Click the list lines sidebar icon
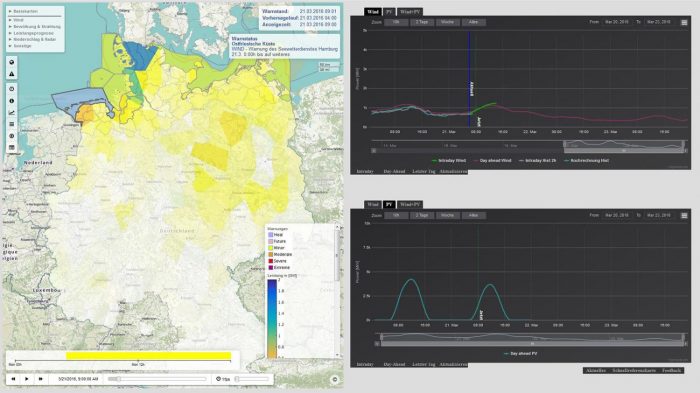 pyautogui.click(x=12, y=124)
